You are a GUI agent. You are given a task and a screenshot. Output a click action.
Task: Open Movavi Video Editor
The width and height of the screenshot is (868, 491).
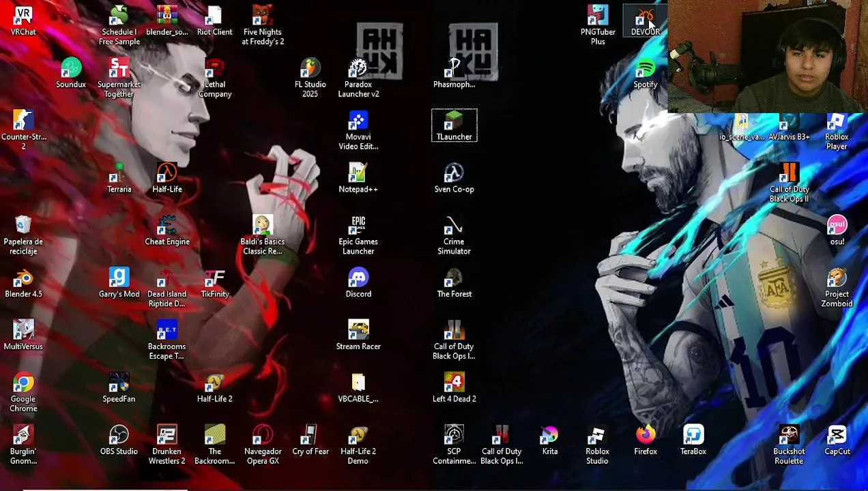pyautogui.click(x=358, y=131)
